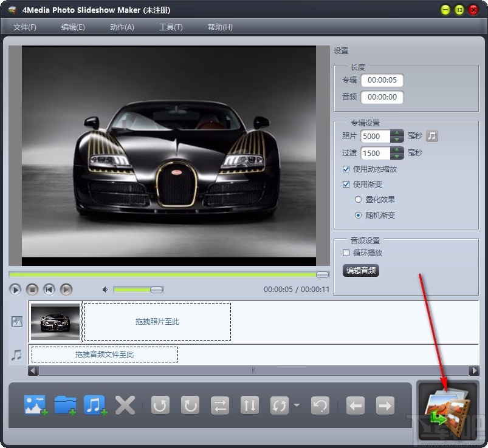Select the Add Photos tool
This screenshot has width=488, height=448.
pyautogui.click(x=35, y=405)
